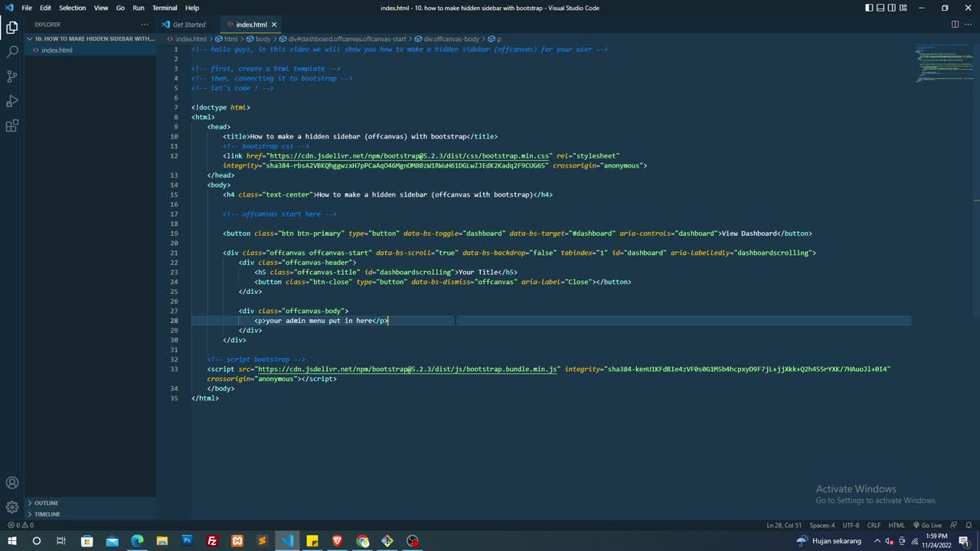Select index.html in Explorer tree
Screen dimensions: 980x551
click(x=91, y=51)
